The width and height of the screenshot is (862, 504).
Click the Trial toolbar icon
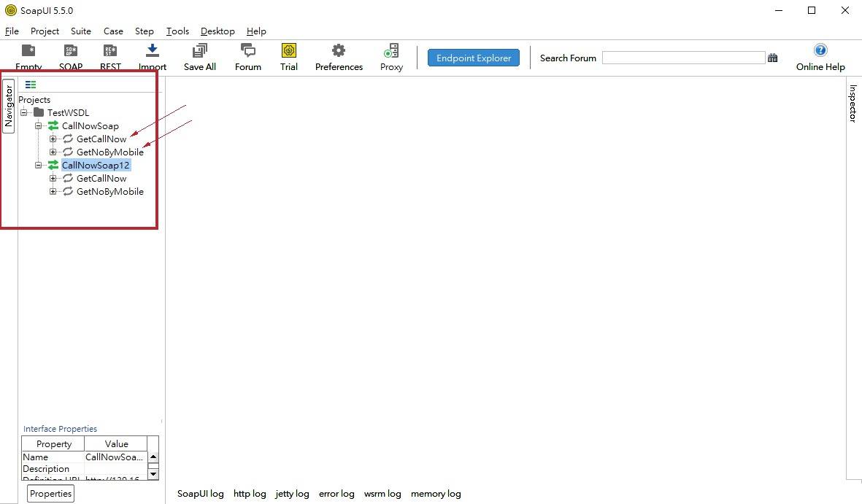click(288, 50)
